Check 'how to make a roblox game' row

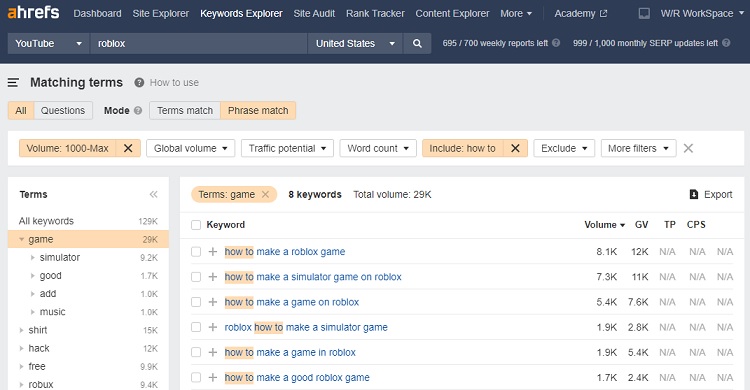[196, 252]
